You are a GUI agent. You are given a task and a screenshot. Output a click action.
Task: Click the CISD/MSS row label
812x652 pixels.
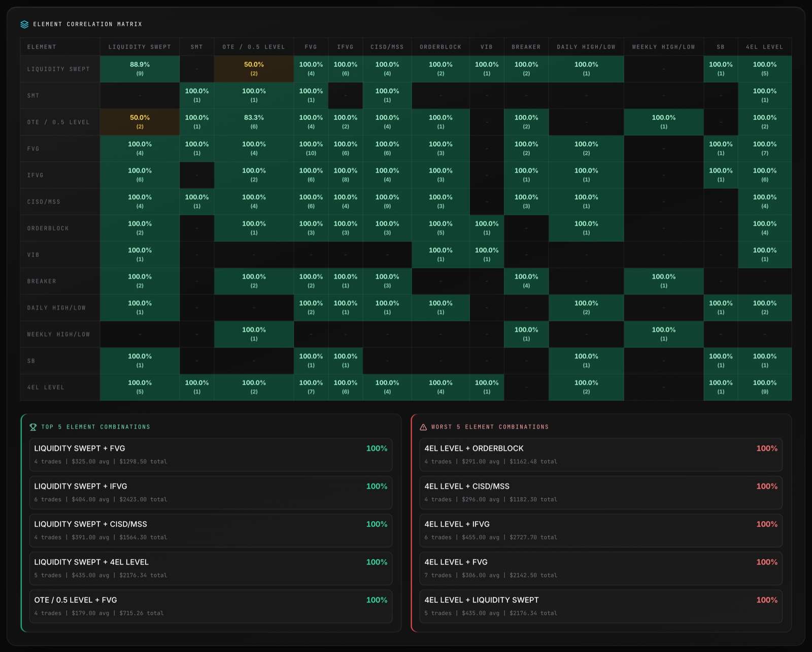pos(60,202)
